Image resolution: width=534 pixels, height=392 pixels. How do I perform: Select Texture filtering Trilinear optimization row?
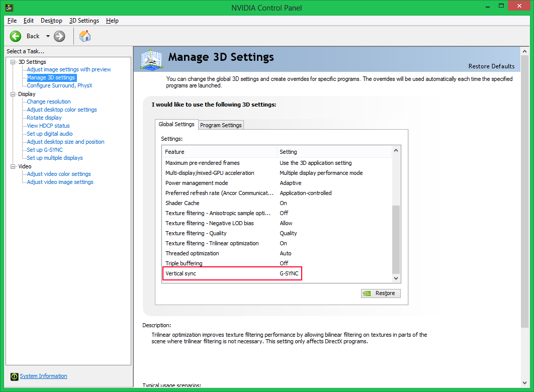[277, 243]
